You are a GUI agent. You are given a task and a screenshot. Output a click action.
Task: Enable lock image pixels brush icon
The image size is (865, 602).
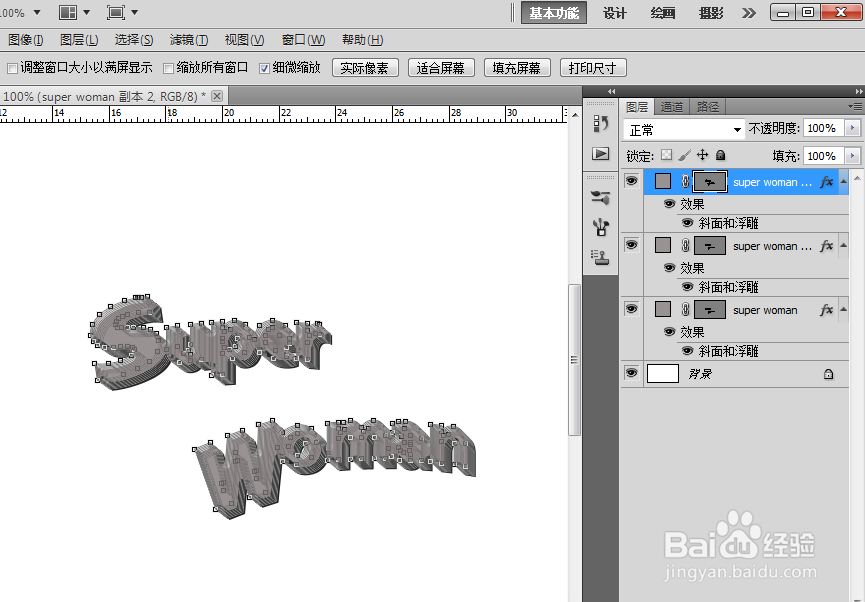(685, 155)
